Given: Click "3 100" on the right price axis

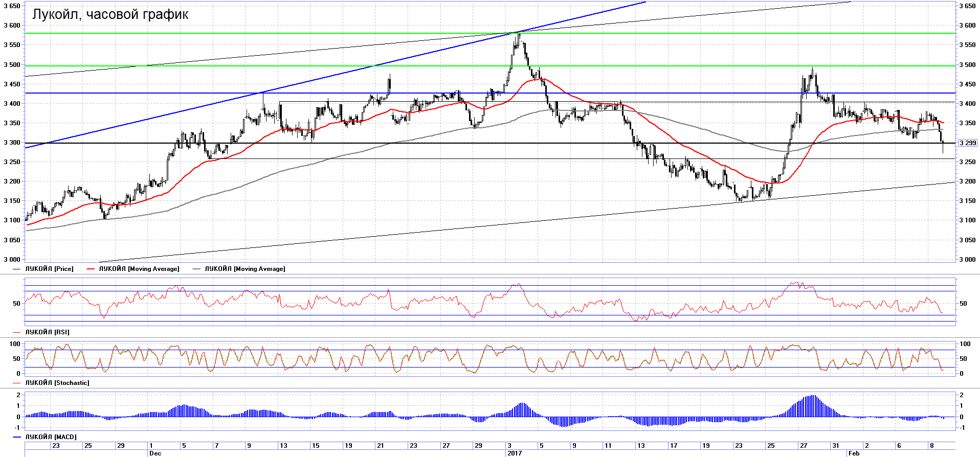Looking at the screenshot, I should pyautogui.click(x=967, y=220).
